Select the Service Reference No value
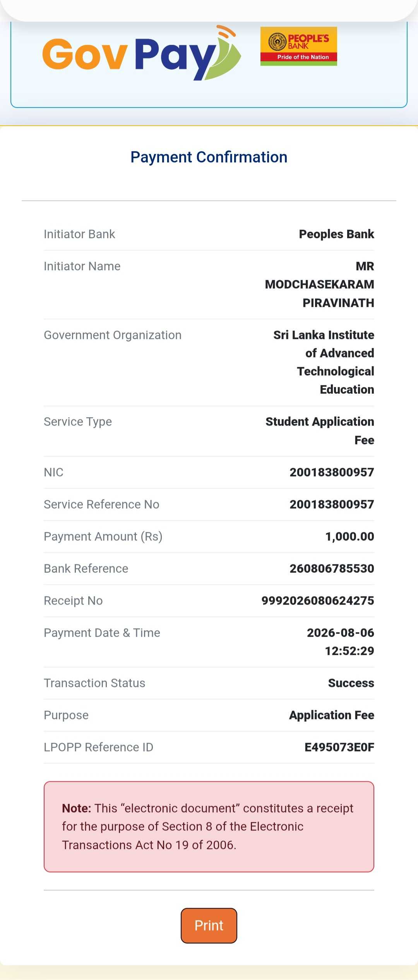This screenshot has width=418, height=980. tap(332, 504)
